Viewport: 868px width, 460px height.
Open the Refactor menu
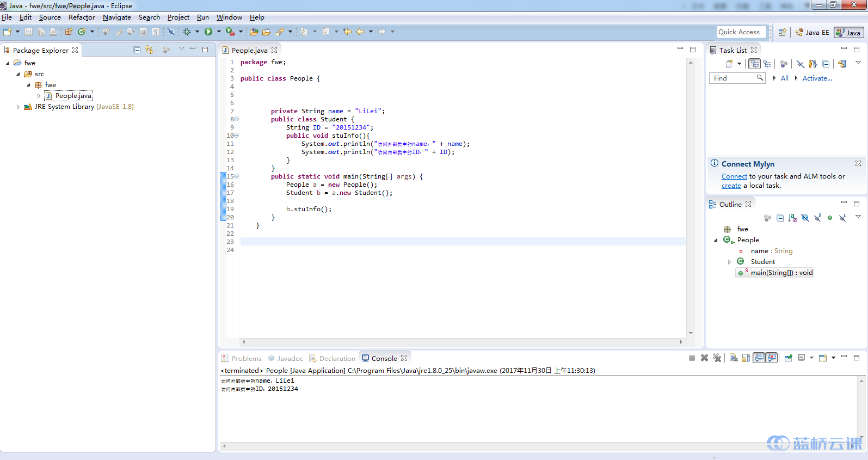[82, 17]
